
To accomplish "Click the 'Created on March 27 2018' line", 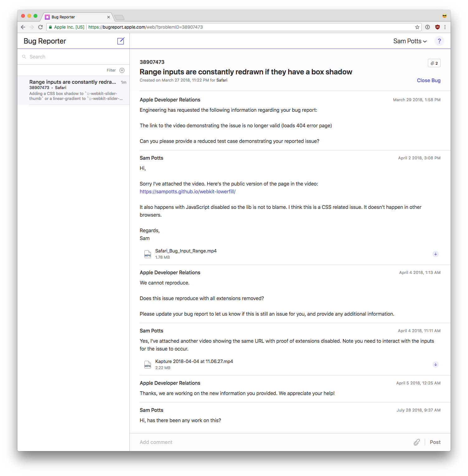I will 183,80.
